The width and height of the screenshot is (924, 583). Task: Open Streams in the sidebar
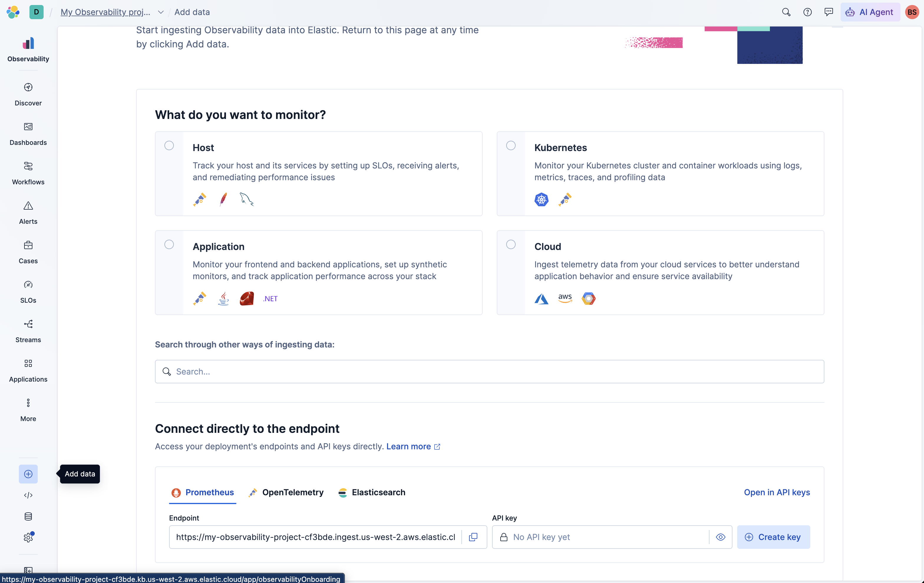coord(28,331)
